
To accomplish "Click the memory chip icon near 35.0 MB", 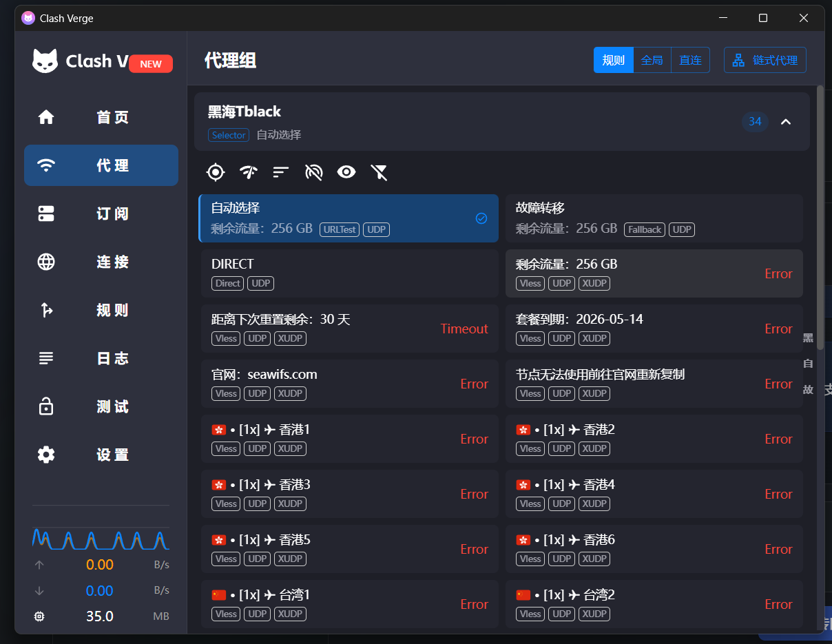I will click(39, 616).
